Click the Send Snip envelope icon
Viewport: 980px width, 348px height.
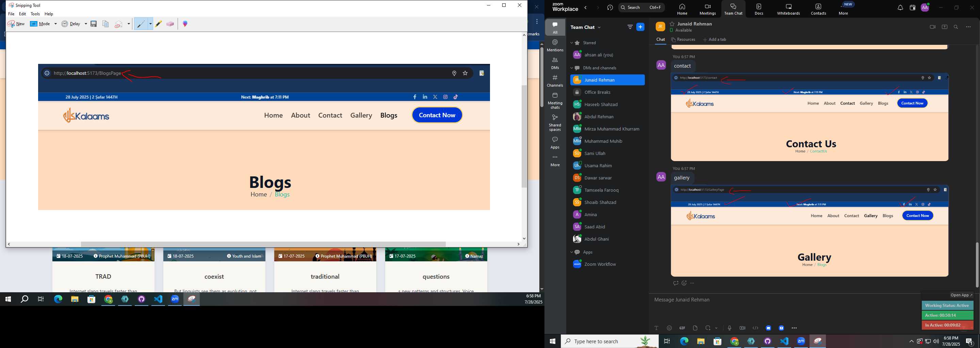118,24
